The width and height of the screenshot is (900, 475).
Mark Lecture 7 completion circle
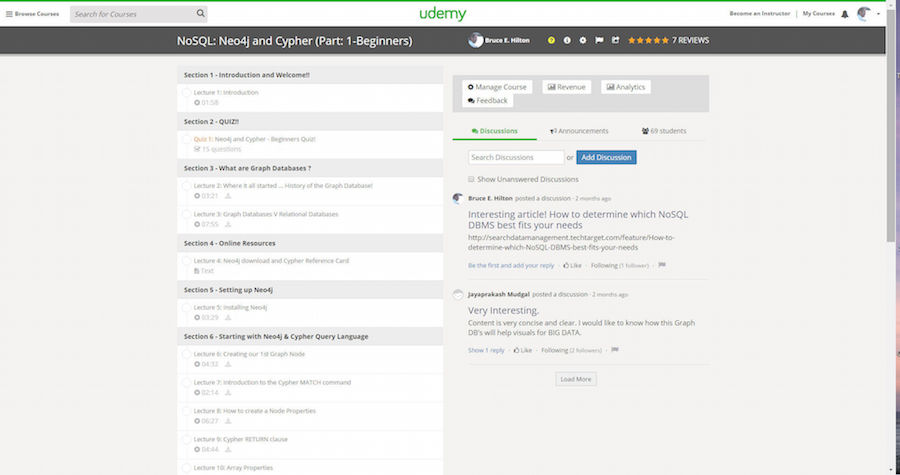(186, 383)
